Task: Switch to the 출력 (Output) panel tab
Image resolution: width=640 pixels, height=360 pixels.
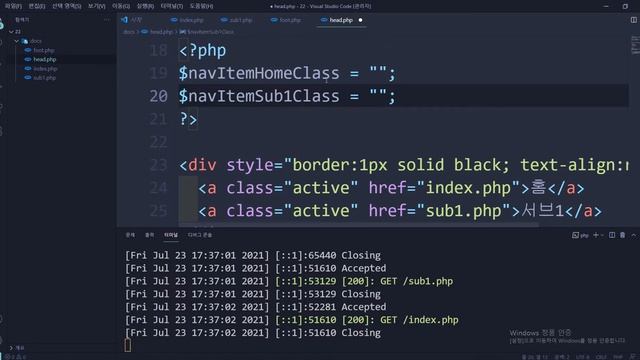Action: (x=149, y=235)
